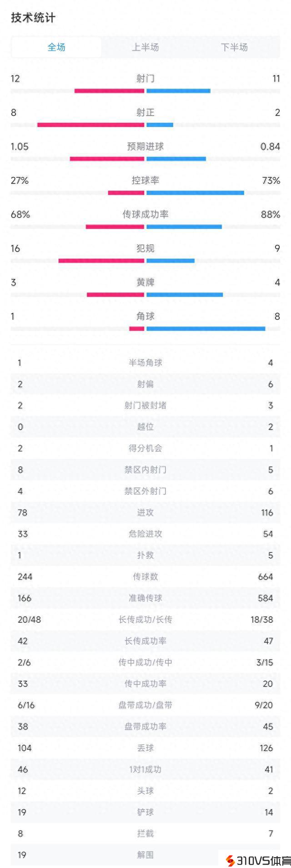Click the blue 控球率 bar

coord(195,193)
